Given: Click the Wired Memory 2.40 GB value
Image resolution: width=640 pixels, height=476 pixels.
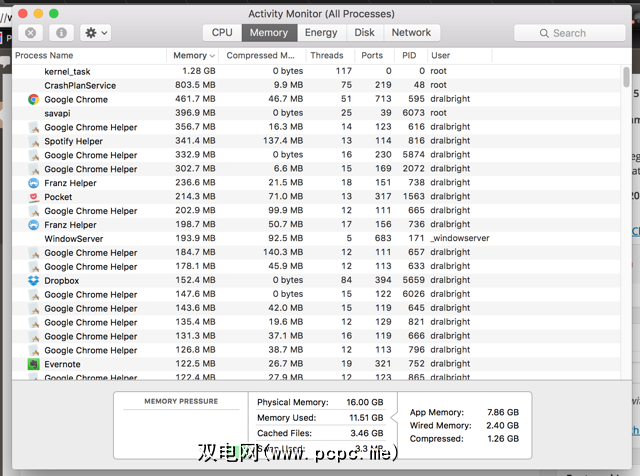Looking at the screenshot, I should pos(502,425).
